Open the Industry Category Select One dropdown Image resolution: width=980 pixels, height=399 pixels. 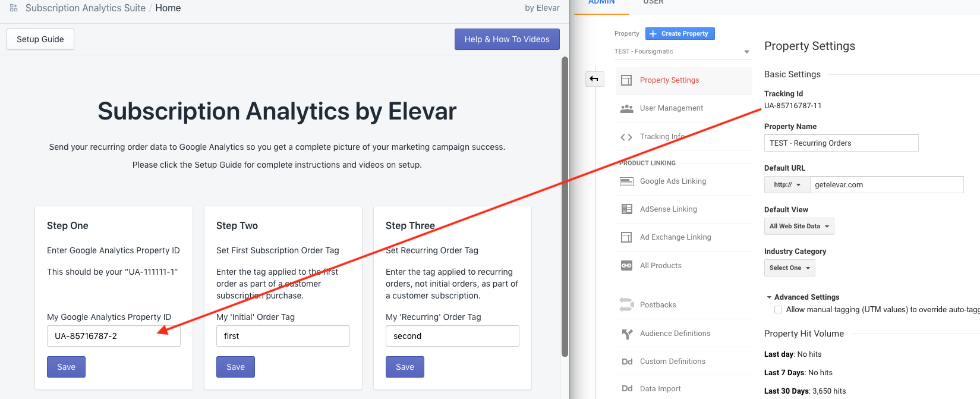789,268
